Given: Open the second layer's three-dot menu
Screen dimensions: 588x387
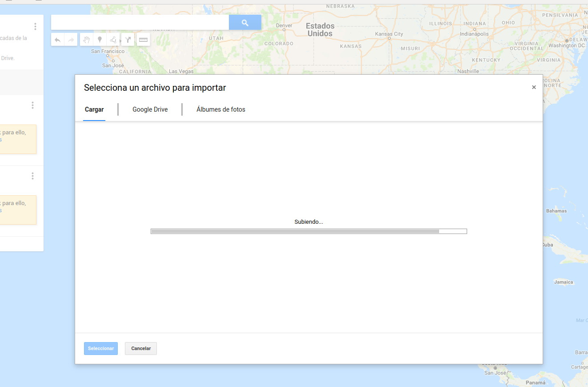Looking at the screenshot, I should [32, 176].
